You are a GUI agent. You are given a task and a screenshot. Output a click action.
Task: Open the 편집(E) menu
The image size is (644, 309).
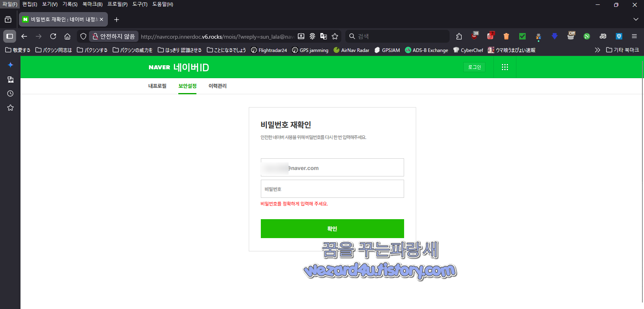(x=30, y=4)
